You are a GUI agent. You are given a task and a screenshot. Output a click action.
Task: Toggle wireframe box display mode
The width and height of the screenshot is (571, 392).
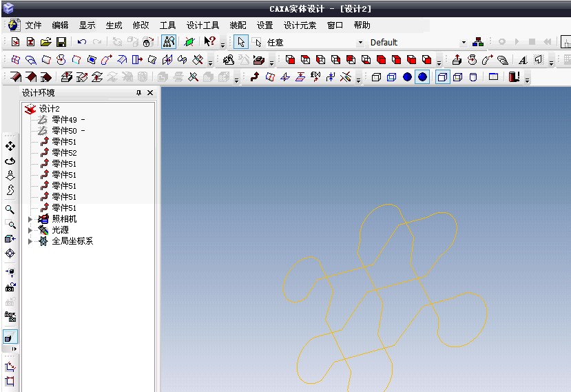pos(376,77)
